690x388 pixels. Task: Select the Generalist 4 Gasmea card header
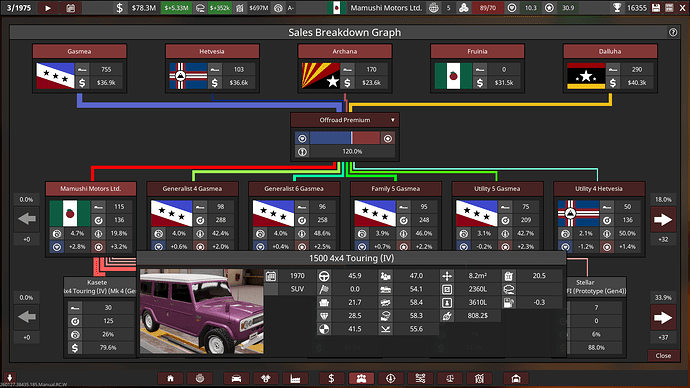[x=192, y=188]
